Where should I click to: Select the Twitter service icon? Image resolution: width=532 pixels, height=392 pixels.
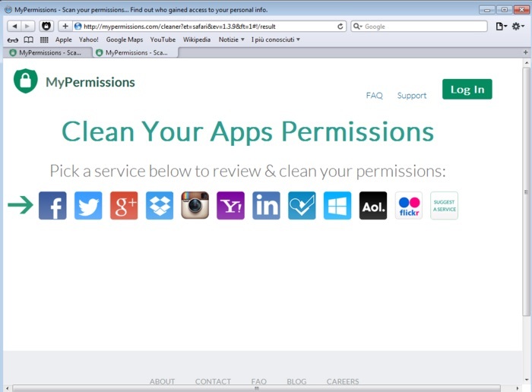click(88, 205)
